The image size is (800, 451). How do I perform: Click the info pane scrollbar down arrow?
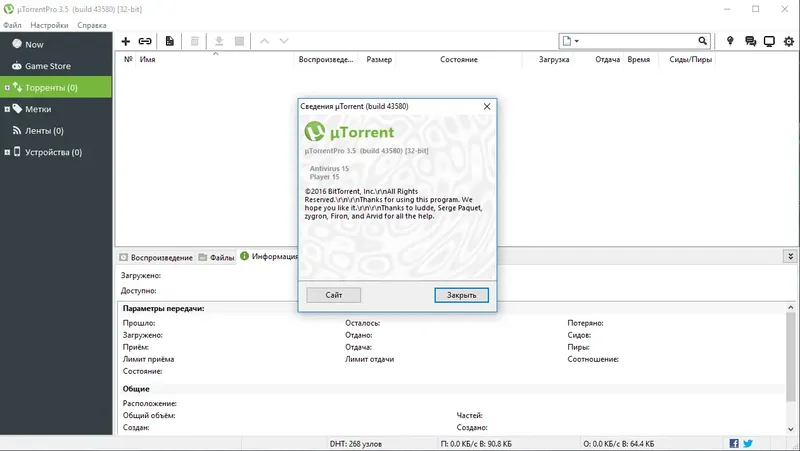click(790, 429)
